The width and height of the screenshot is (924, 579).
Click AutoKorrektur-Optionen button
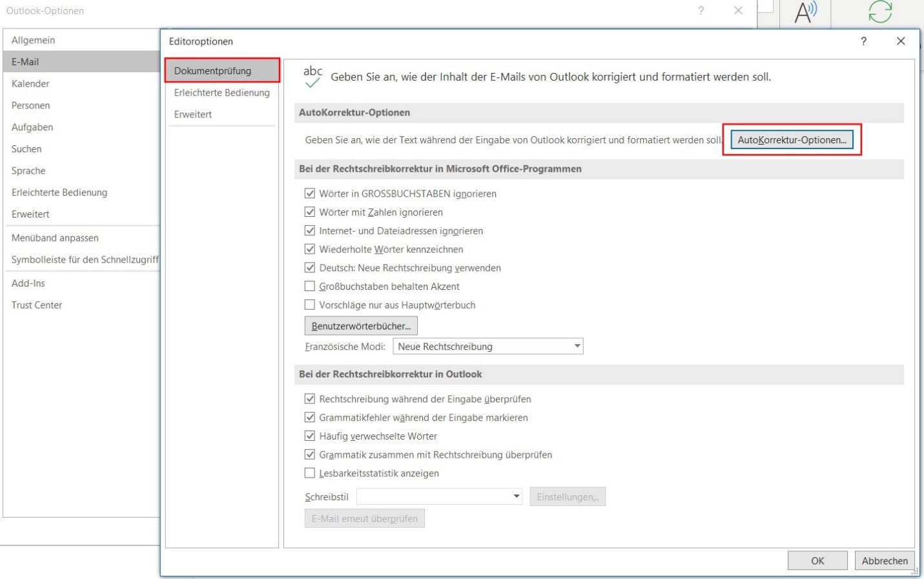click(x=792, y=139)
